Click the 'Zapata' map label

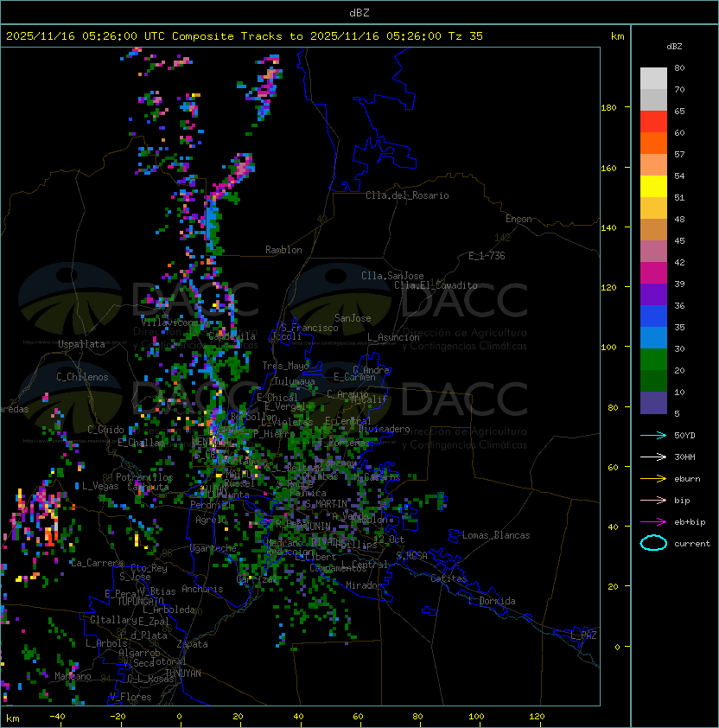coord(192,644)
